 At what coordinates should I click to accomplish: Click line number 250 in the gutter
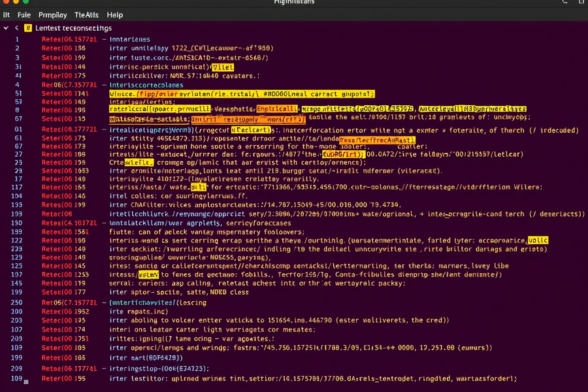(16, 302)
